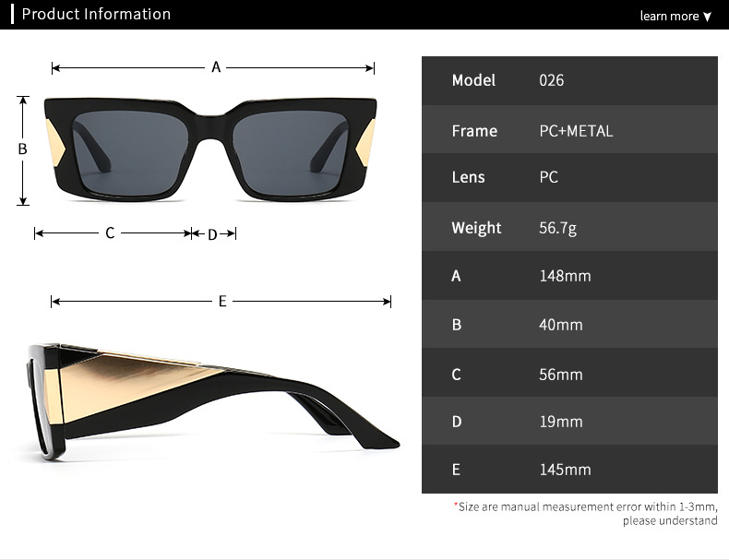Click the B height dimension label
This screenshot has width=729, height=560.
tap(22, 149)
